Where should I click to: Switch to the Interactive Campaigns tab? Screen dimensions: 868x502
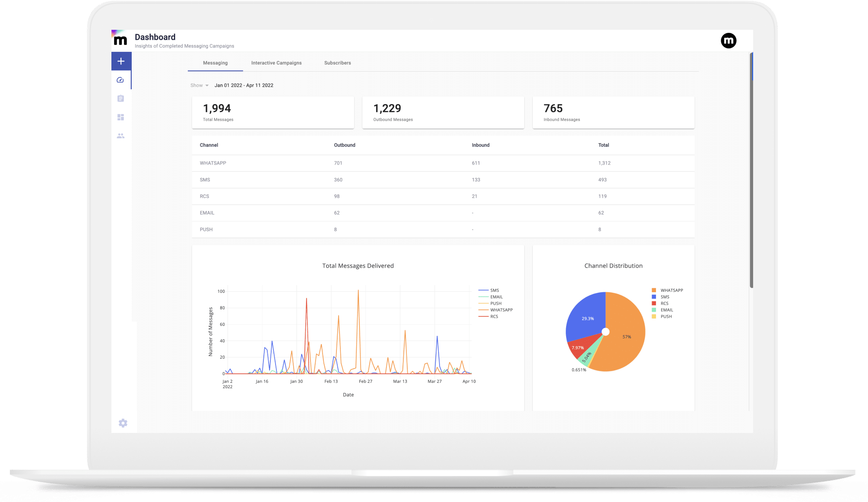click(276, 63)
